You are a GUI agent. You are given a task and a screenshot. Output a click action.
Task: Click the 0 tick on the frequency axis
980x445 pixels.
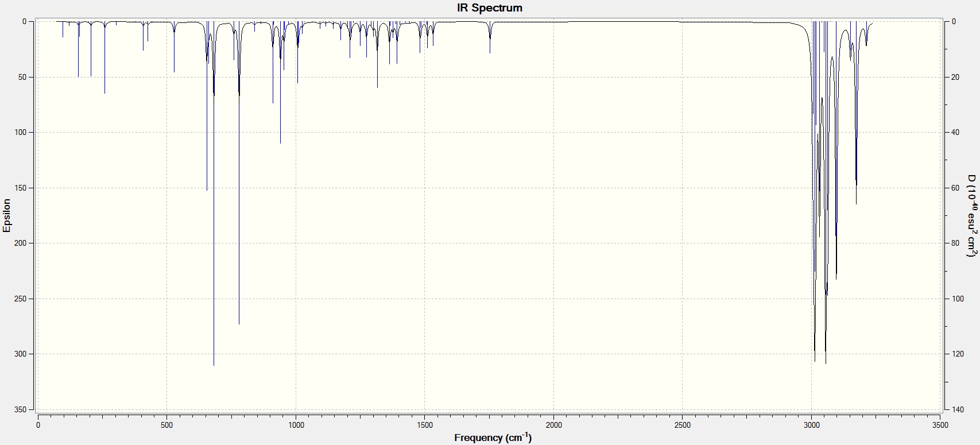(x=38, y=425)
